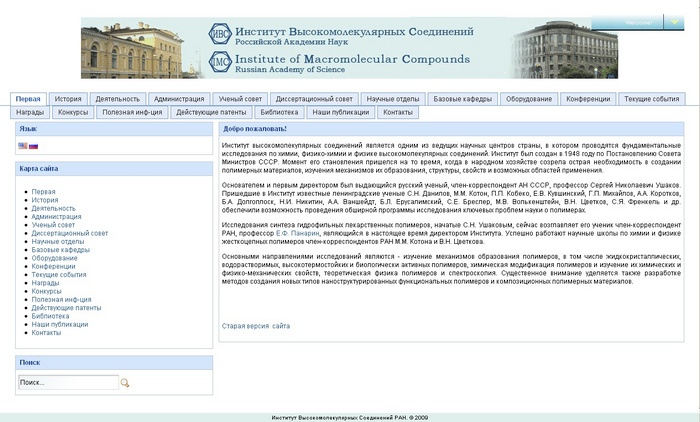Follow sitemap link Полезная инф-ция
The image size is (700, 422).
pos(61,300)
